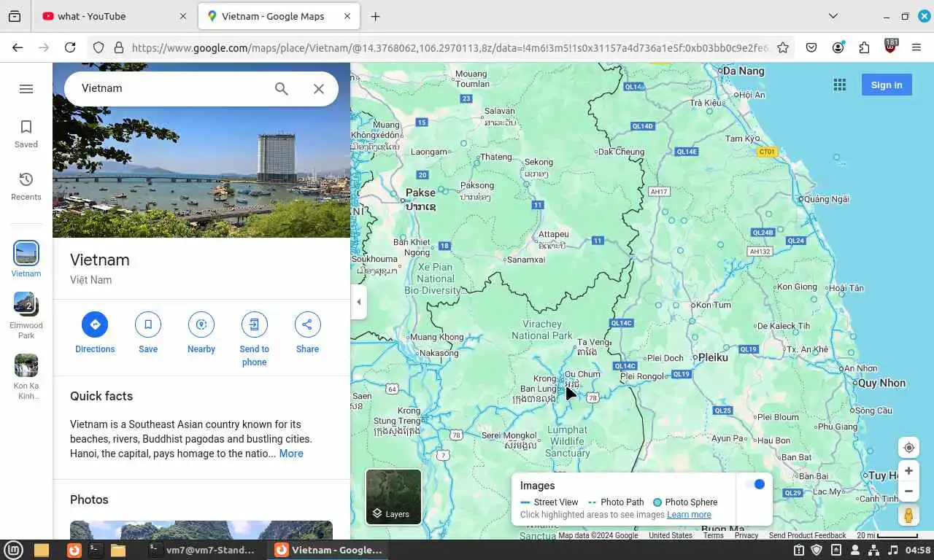Show your location on the map
934x560 pixels.
(908, 448)
